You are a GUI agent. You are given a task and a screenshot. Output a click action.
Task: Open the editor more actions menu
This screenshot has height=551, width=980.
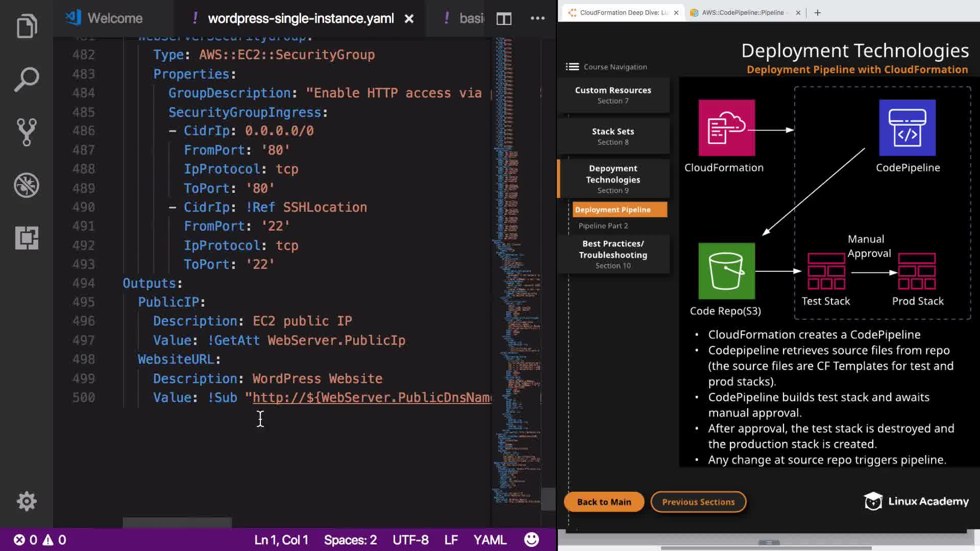coord(537,18)
